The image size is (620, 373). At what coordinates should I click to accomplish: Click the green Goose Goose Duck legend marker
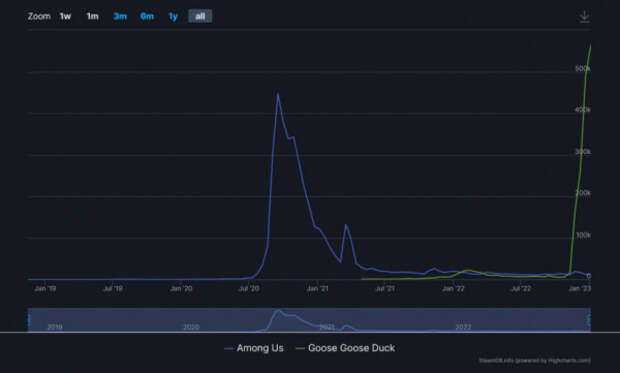tap(300, 348)
